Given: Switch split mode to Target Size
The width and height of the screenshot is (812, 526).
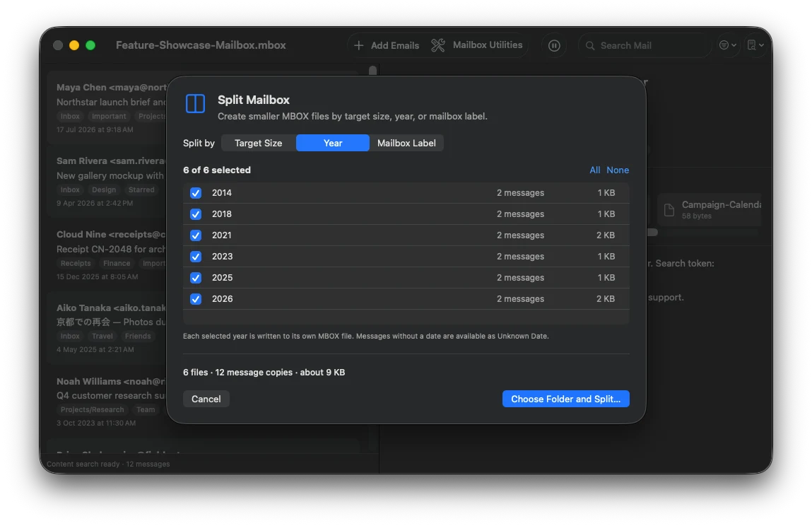Looking at the screenshot, I should tap(259, 143).
